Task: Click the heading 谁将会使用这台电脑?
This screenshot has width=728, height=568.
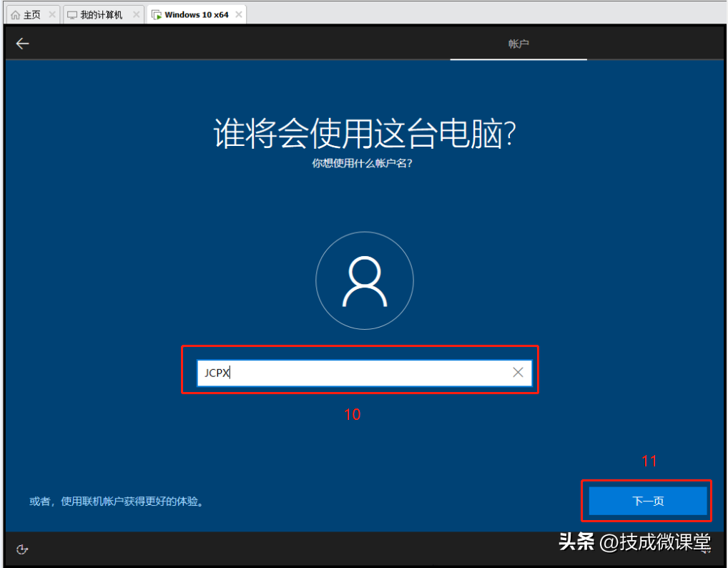Action: click(x=365, y=134)
